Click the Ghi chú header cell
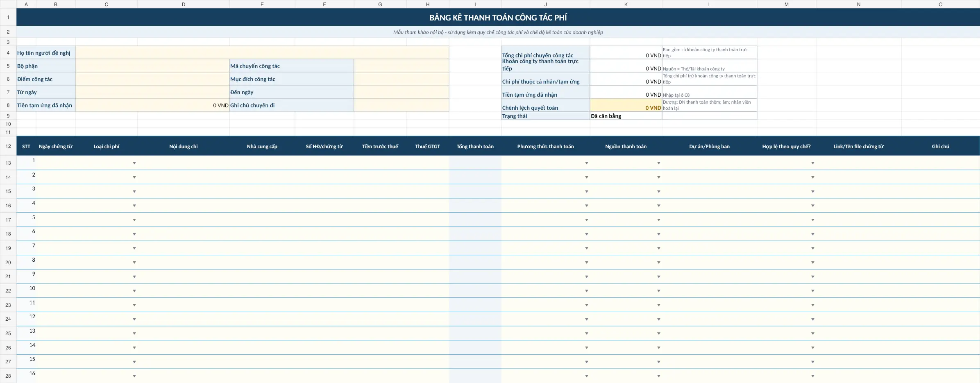The height and width of the screenshot is (383, 980). click(x=940, y=146)
